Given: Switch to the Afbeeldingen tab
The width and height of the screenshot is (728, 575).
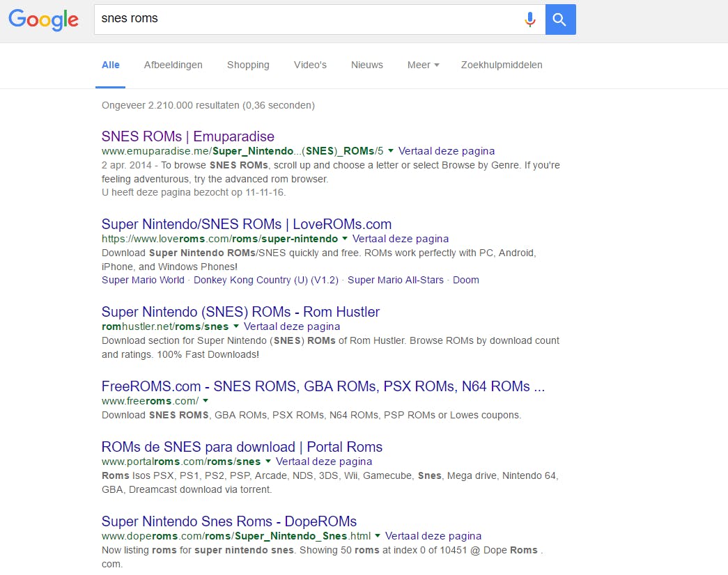Looking at the screenshot, I should (x=173, y=65).
